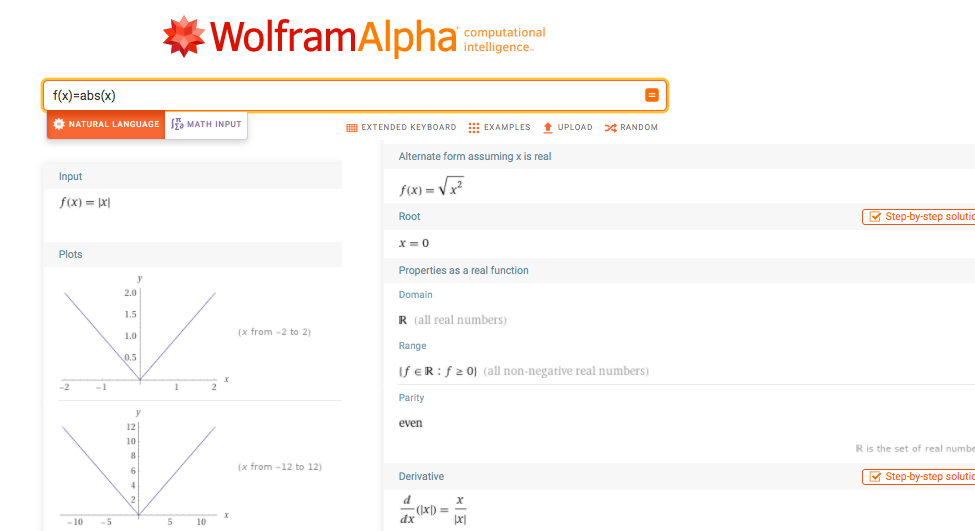Viewport: 975px width, 531px height.
Task: Tick the Derivative step-by-step solution checkmark
Action: pos(874,477)
